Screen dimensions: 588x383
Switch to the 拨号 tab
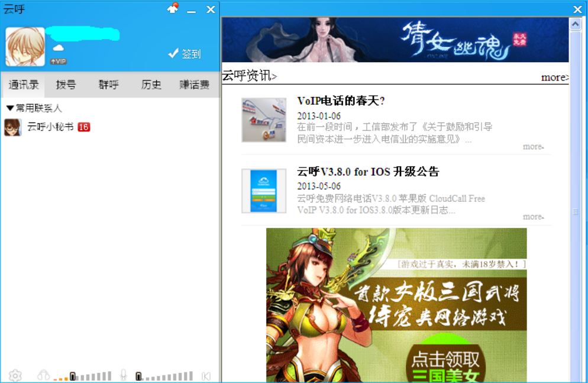[65, 85]
